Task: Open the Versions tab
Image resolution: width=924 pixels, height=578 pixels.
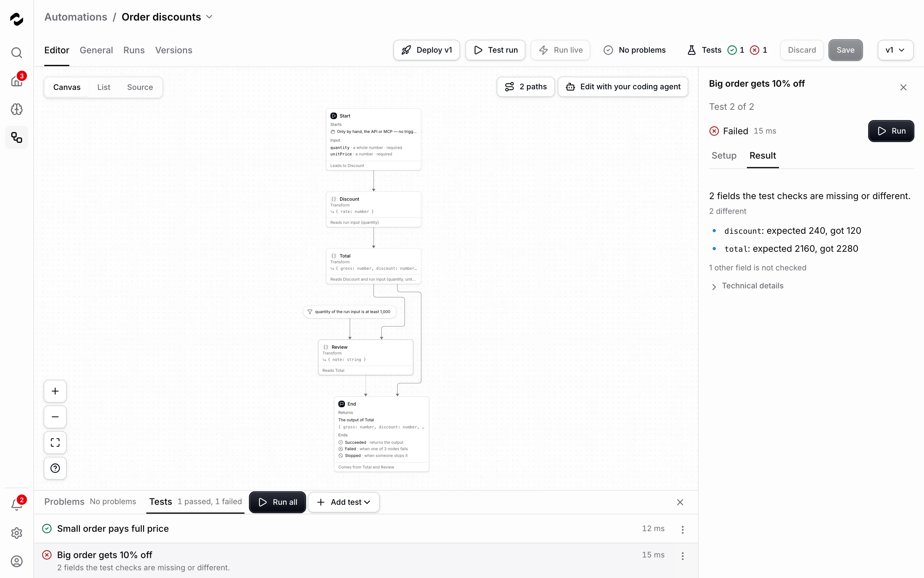Action: 174,50
